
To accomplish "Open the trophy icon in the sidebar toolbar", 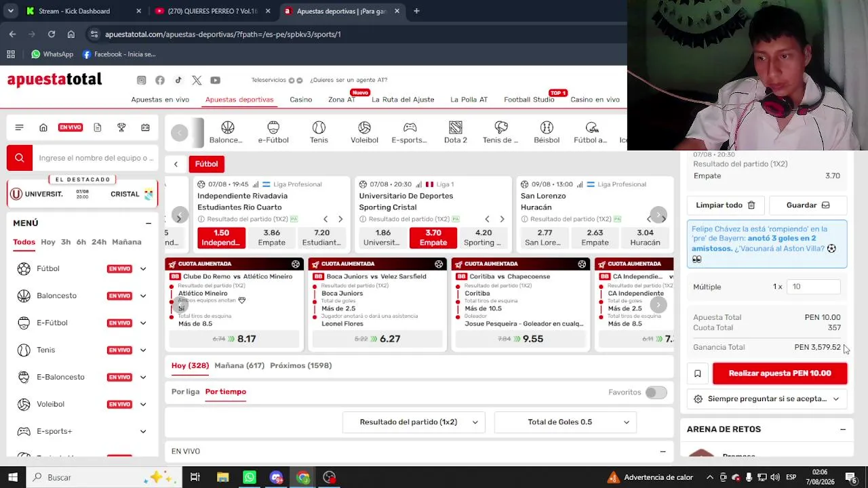I will pyautogui.click(x=121, y=127).
